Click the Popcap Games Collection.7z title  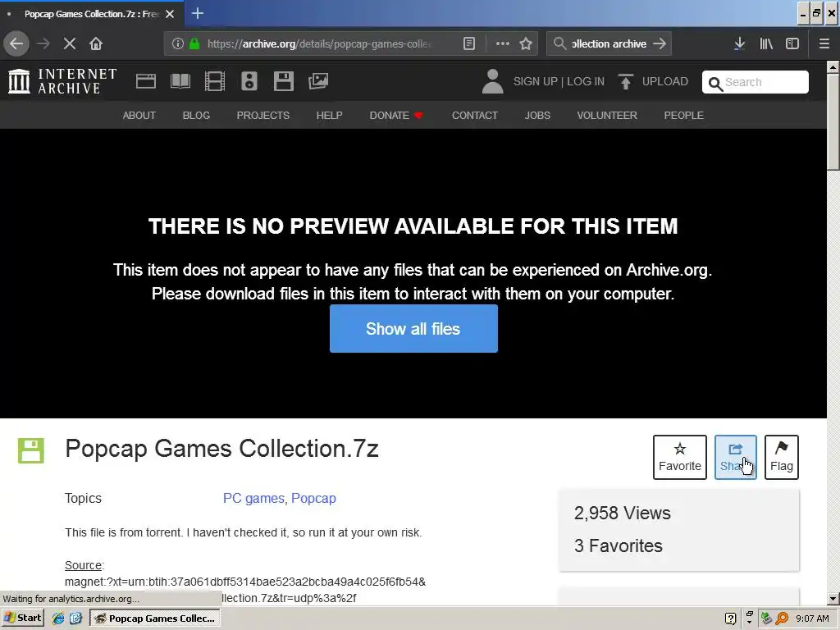pos(221,449)
